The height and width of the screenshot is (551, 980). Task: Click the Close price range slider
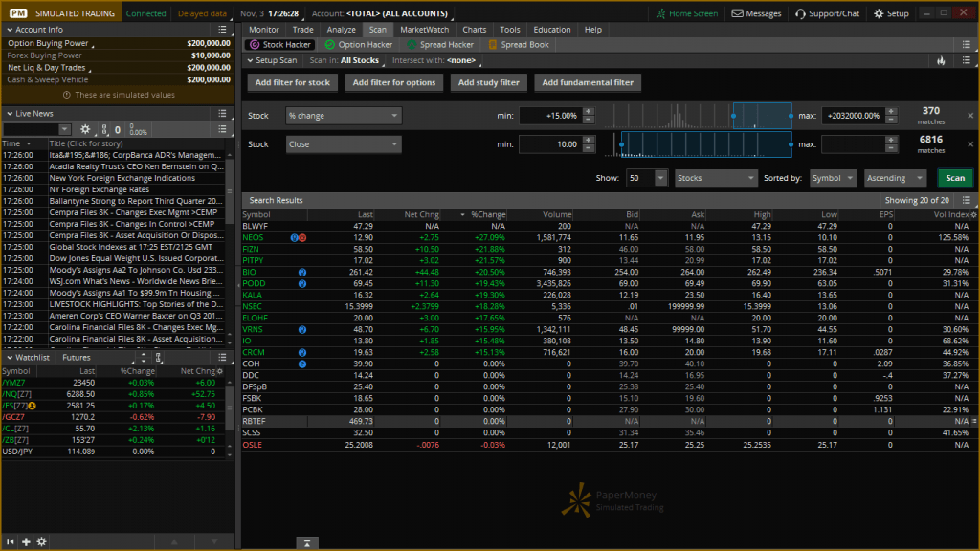(x=706, y=144)
